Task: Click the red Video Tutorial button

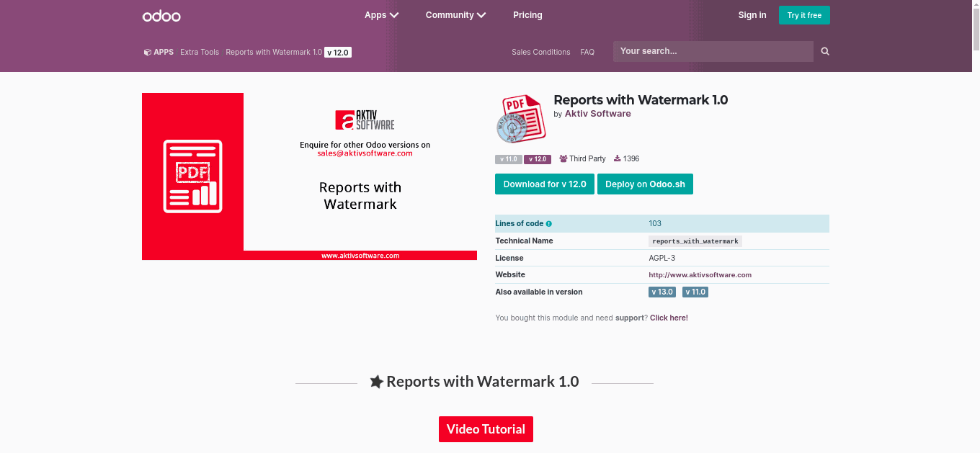Action: click(x=486, y=429)
